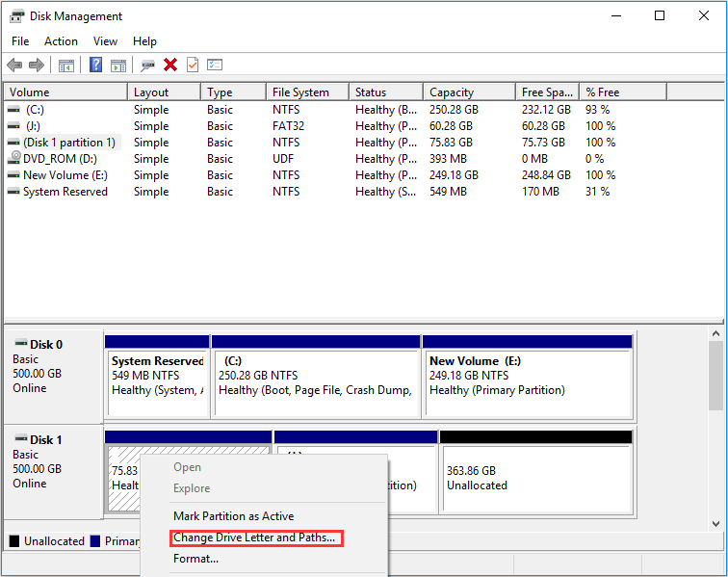
Task: Click drive icon beside System Reserved row
Action: (x=13, y=192)
